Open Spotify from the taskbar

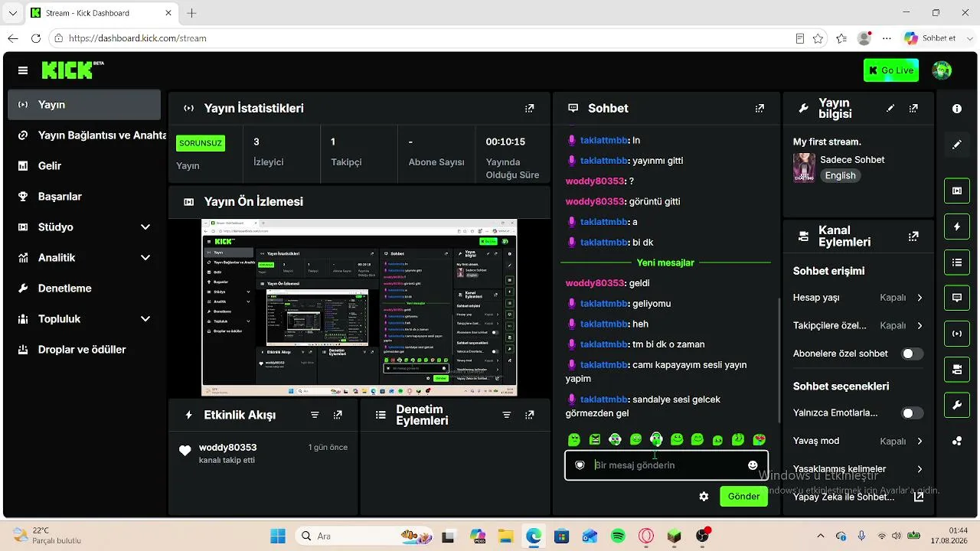pos(618,536)
